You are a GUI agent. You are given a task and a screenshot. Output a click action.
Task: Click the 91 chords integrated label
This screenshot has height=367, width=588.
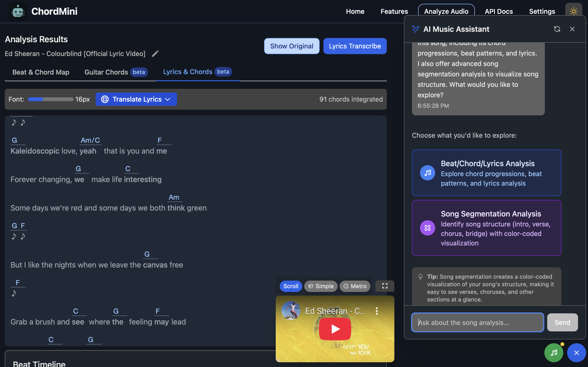(x=351, y=99)
